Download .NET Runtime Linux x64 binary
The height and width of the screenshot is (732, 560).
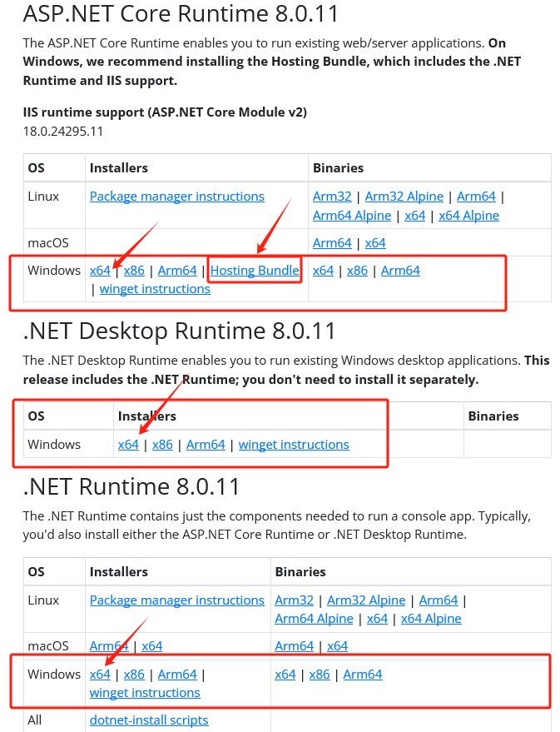pyautogui.click(x=377, y=619)
